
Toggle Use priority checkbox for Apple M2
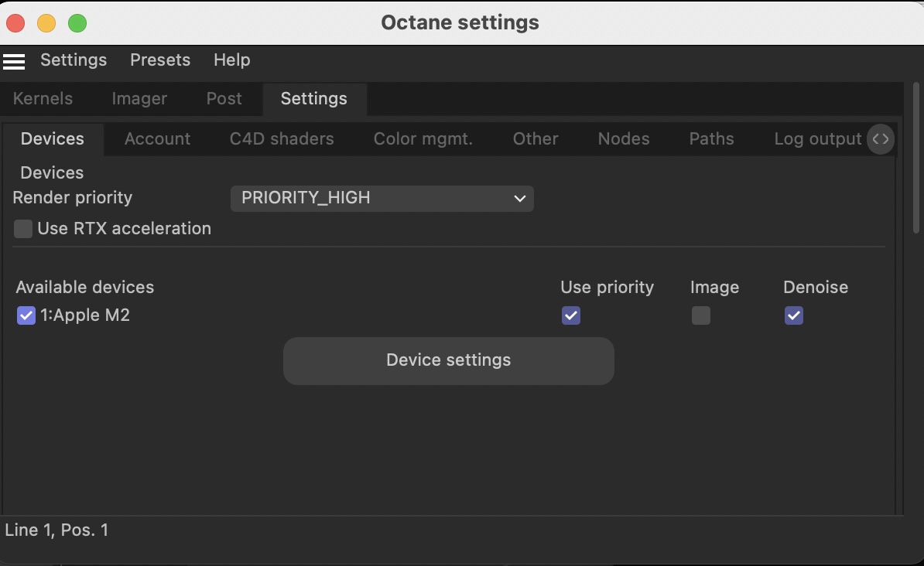[x=571, y=315]
